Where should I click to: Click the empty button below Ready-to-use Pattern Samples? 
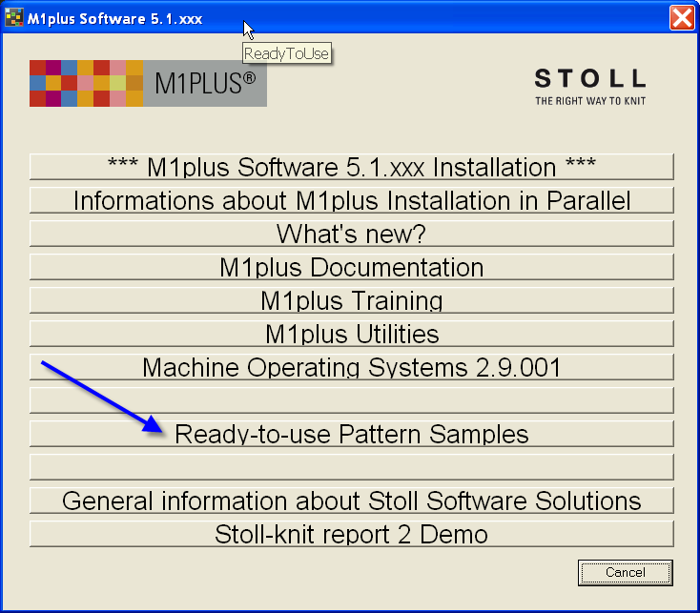pyautogui.click(x=351, y=467)
